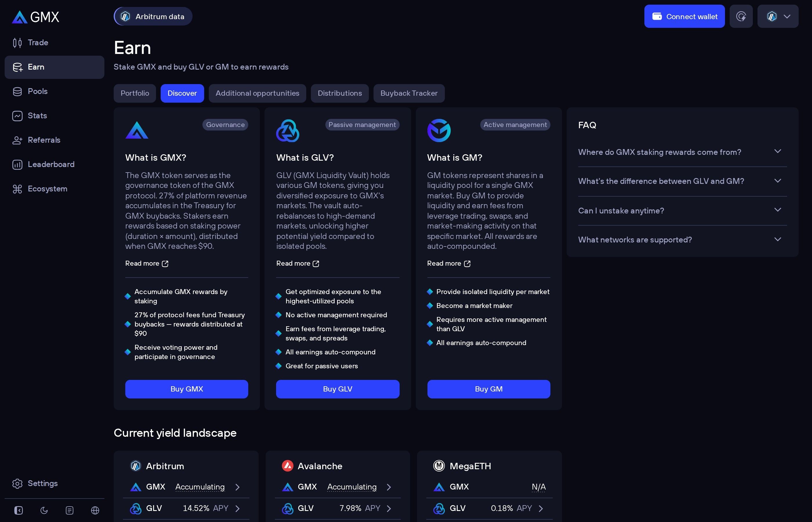812x522 pixels.
Task: Open the language globe icon
Action: [95, 510]
